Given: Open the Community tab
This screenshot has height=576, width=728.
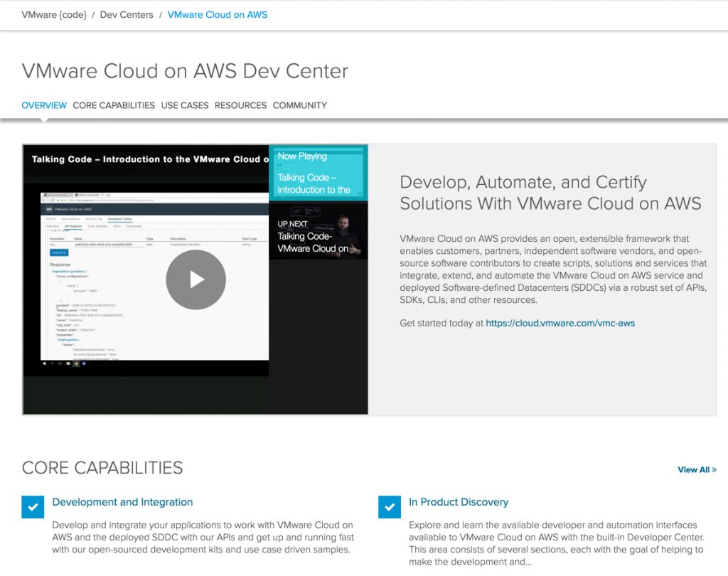Looking at the screenshot, I should click(x=300, y=105).
